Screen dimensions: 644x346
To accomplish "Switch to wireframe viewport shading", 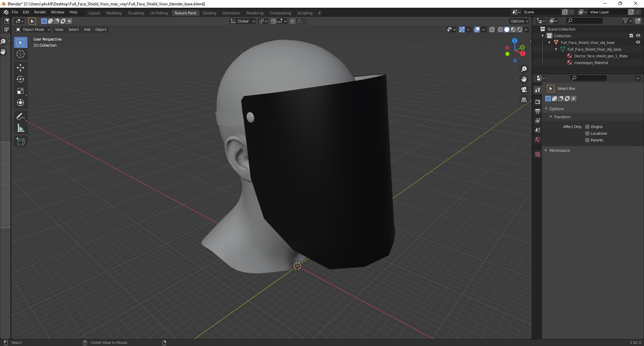I will click(500, 30).
